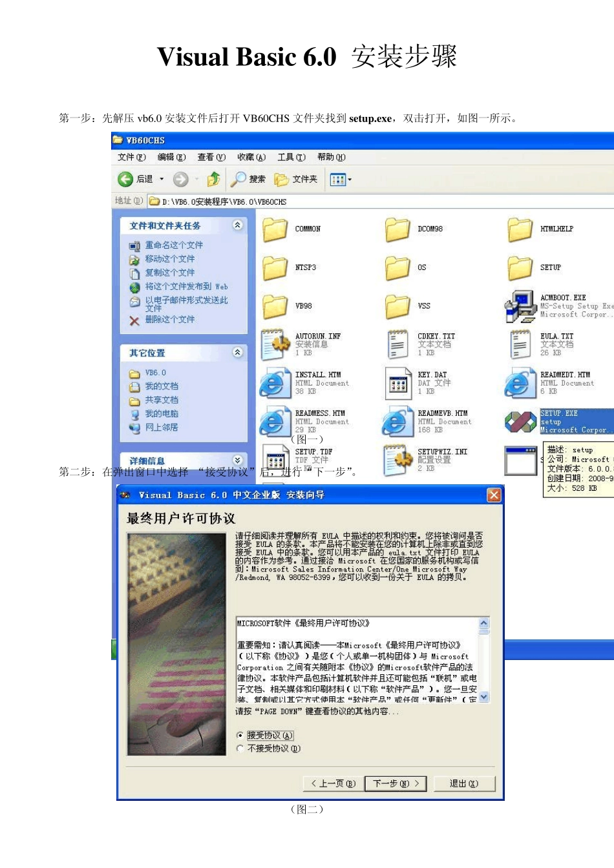614x868 pixels.
Task: Select 不接受协议 (decline agreement) radio button
Action: (240, 749)
